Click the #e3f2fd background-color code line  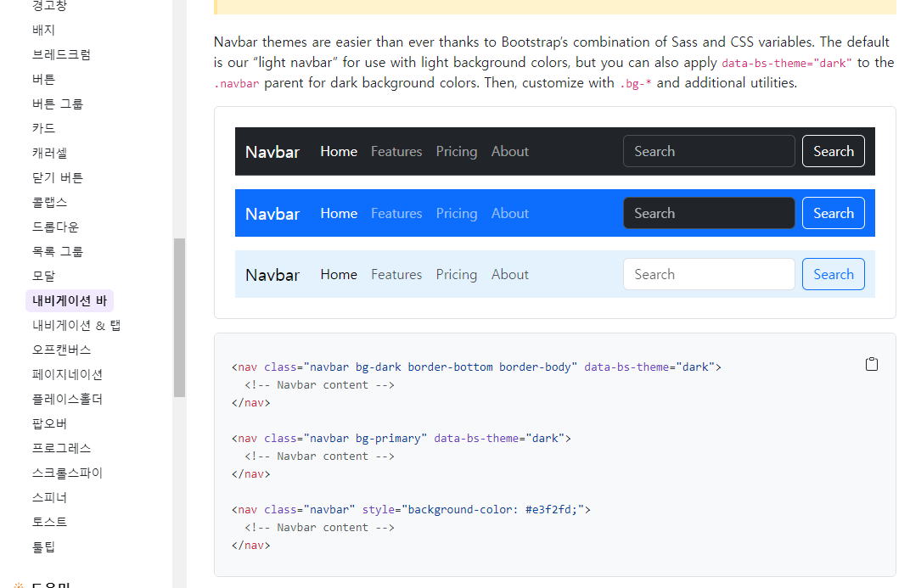[411, 510]
